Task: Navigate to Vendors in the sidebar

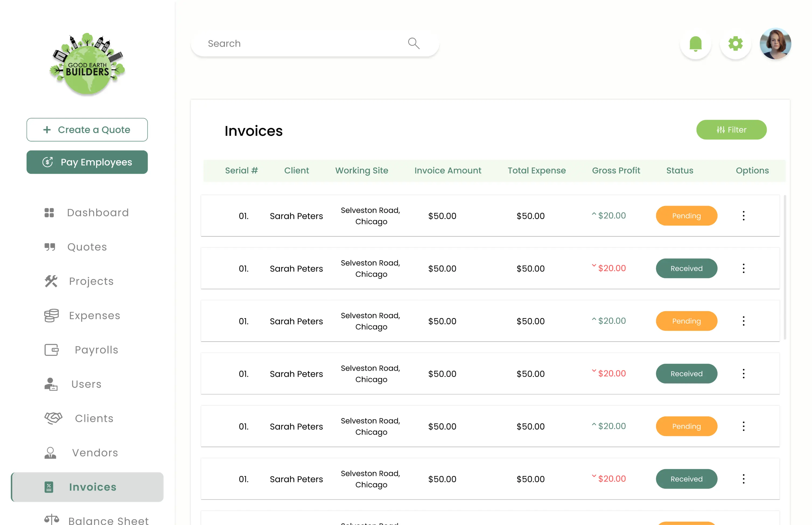Action: (95, 453)
